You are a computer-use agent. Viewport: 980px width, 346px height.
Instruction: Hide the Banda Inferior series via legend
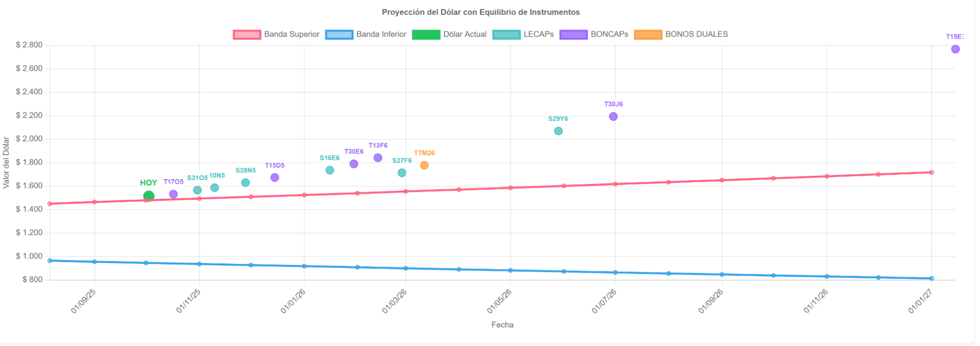pos(381,34)
